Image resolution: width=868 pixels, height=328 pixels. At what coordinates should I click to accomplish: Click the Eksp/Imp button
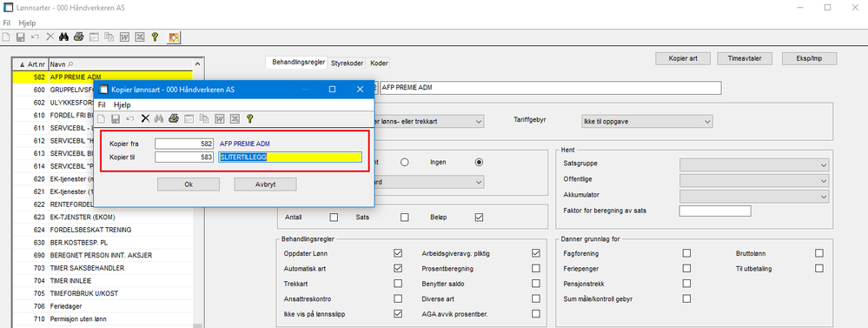pyautogui.click(x=809, y=58)
